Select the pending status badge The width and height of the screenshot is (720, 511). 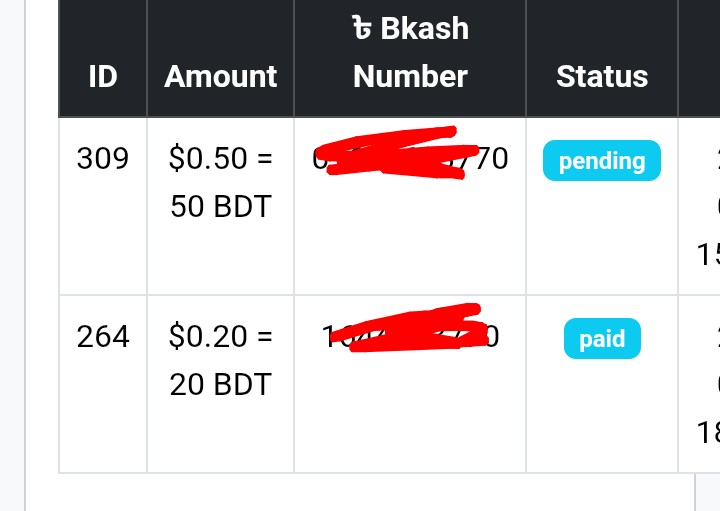tap(602, 161)
